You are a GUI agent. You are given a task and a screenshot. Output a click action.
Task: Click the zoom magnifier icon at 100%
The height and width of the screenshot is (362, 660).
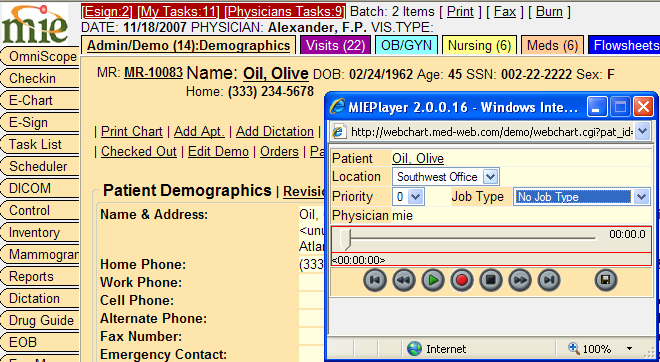(x=574, y=348)
